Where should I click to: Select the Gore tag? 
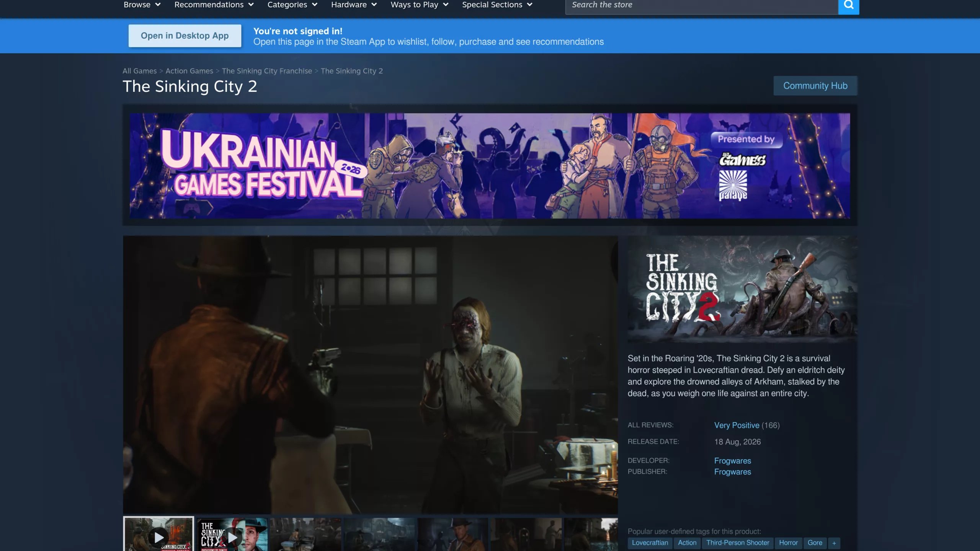[x=815, y=543]
